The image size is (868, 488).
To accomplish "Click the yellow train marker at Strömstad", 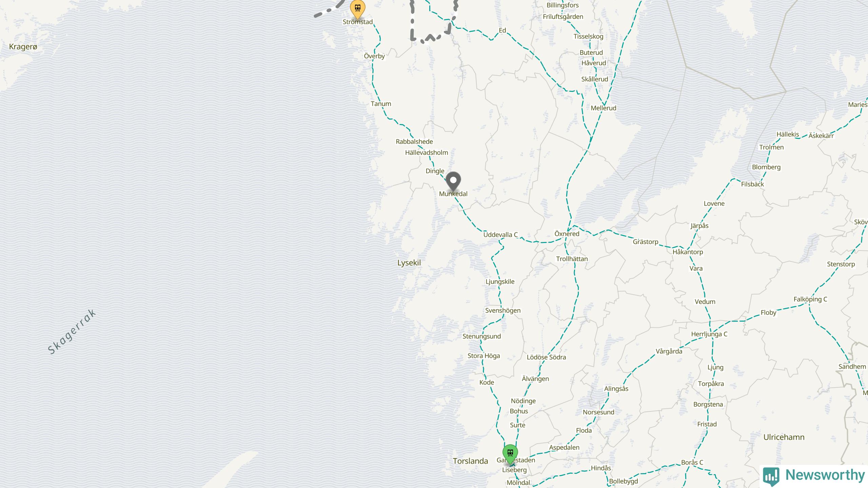I will pos(357,9).
